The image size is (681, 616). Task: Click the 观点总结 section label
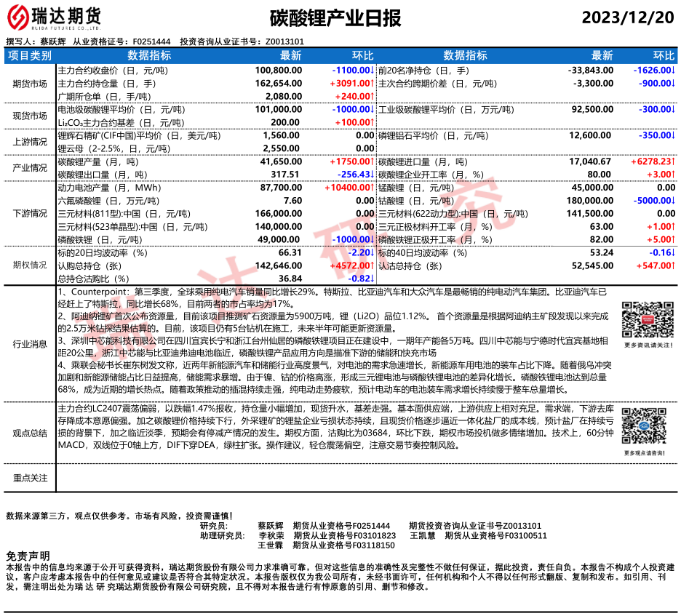click(x=30, y=433)
